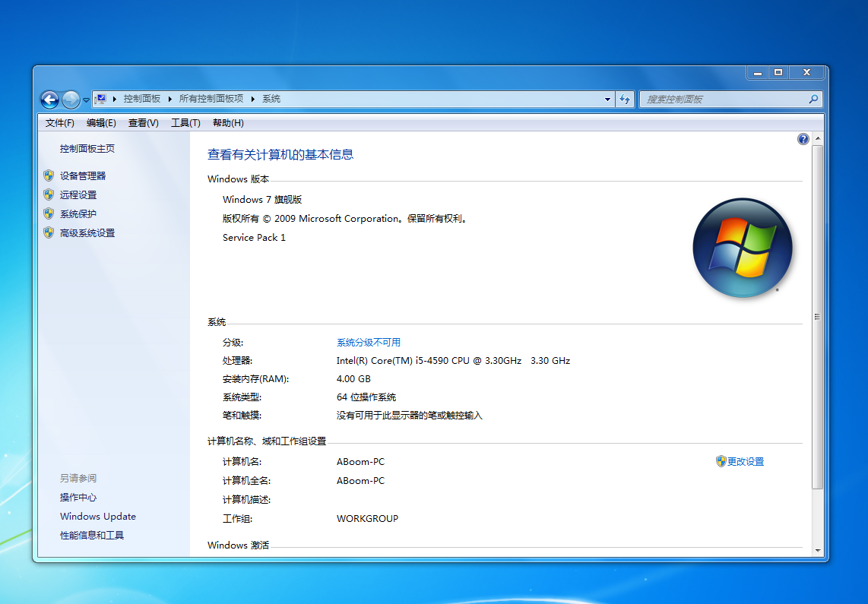Open the 文件(F) menu
The image size is (868, 604).
(x=60, y=123)
